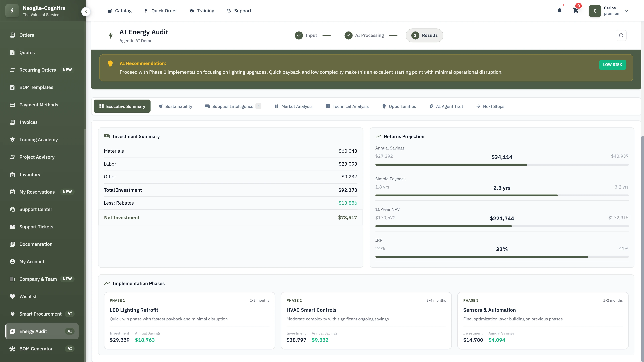
Task: Open the shopping cart
Action: tap(575, 11)
